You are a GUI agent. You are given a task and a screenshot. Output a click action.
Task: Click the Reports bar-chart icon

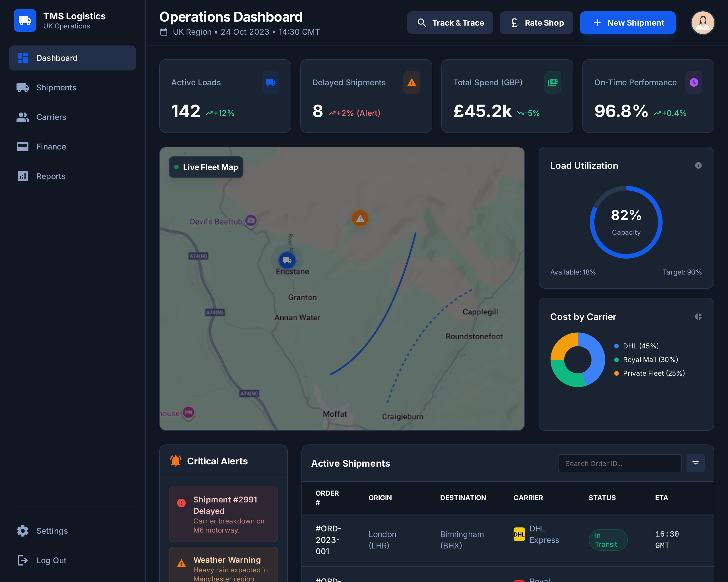(x=22, y=176)
